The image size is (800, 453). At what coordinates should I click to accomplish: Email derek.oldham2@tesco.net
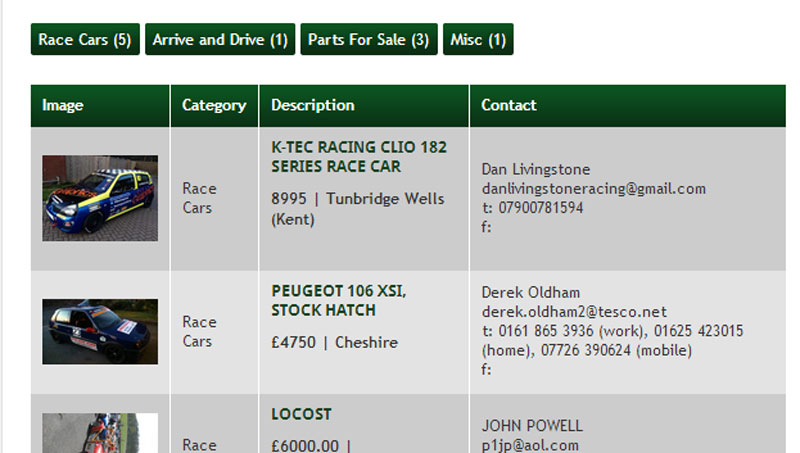pos(574,312)
